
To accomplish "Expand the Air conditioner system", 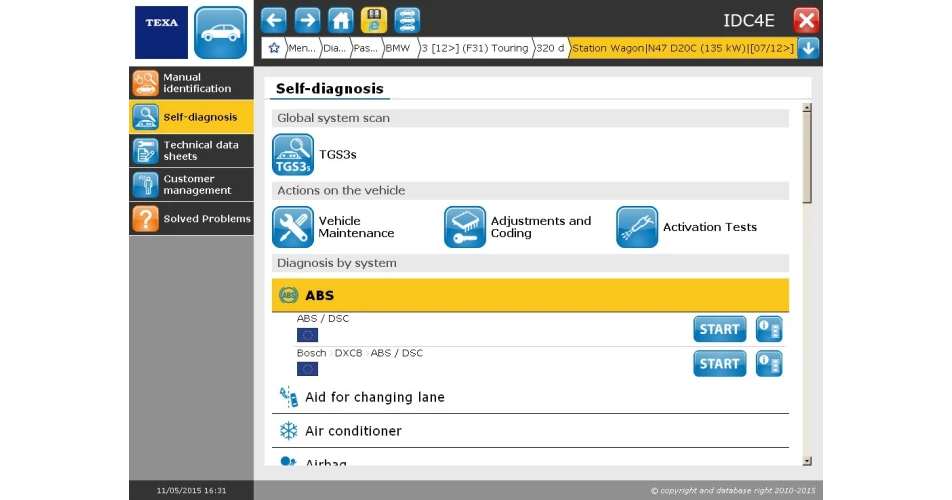I will pos(530,431).
